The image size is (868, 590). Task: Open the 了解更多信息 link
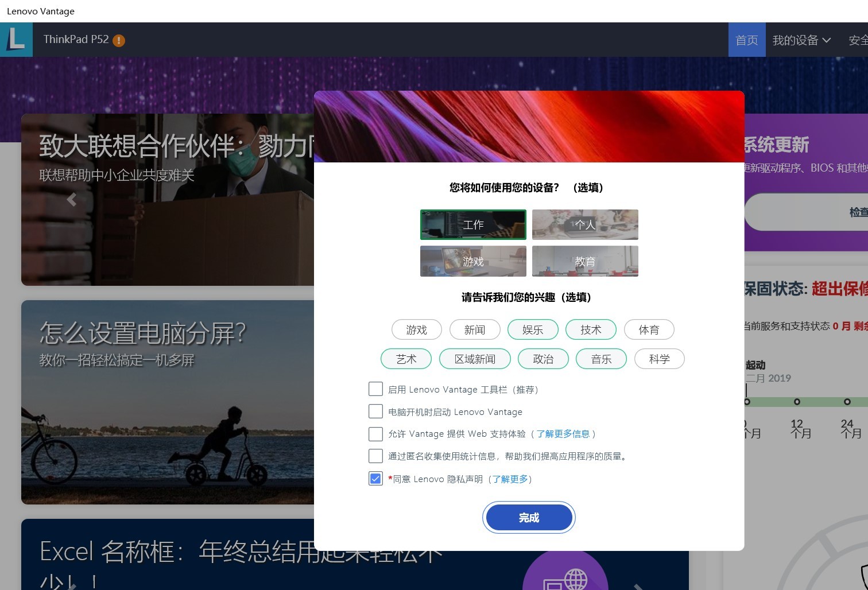point(563,434)
